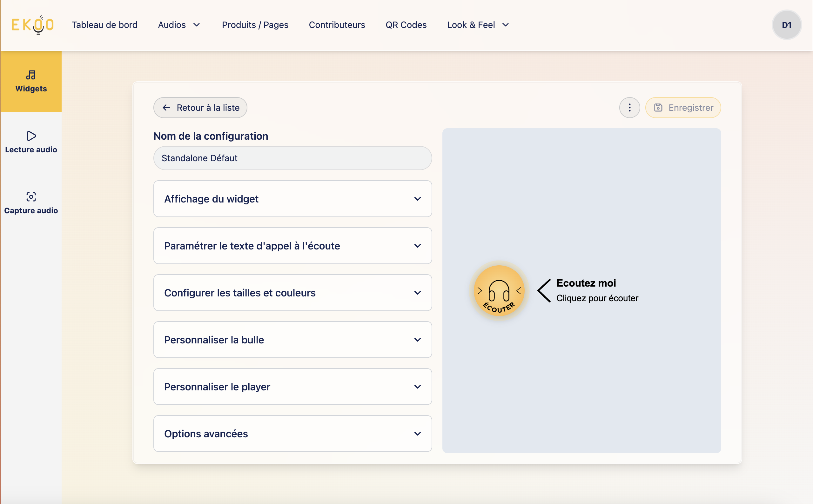813x504 pixels.
Task: Expand Paramétrer le texte d'appel section
Action: click(x=292, y=246)
